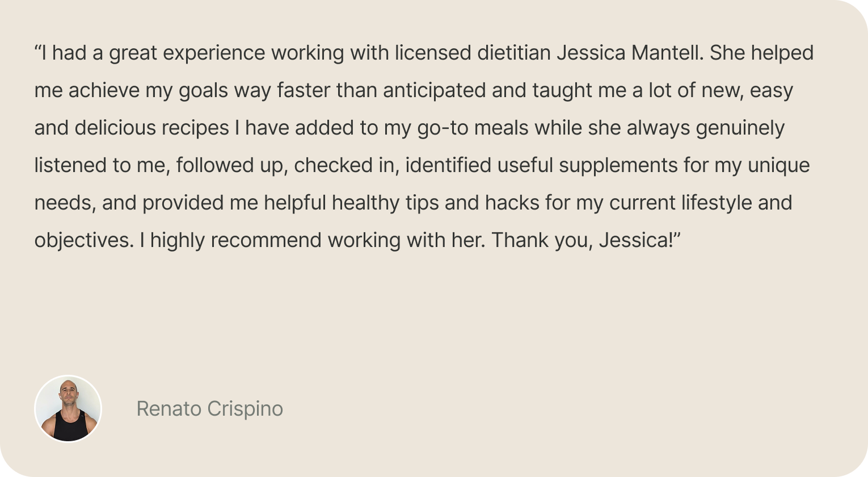Screen dimensions: 868x477
Task: Click the words "delicious recipes"
Action: click(152, 128)
